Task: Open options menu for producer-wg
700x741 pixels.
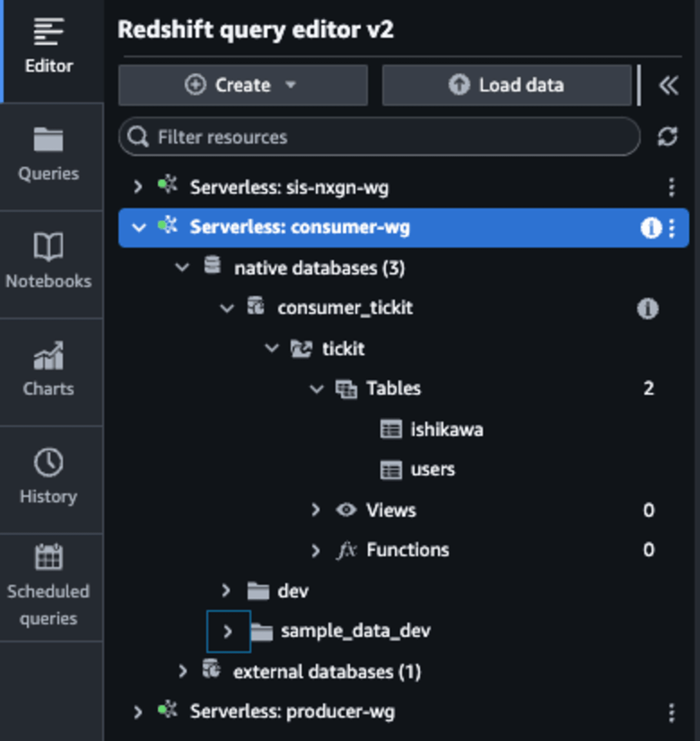Action: tap(671, 713)
